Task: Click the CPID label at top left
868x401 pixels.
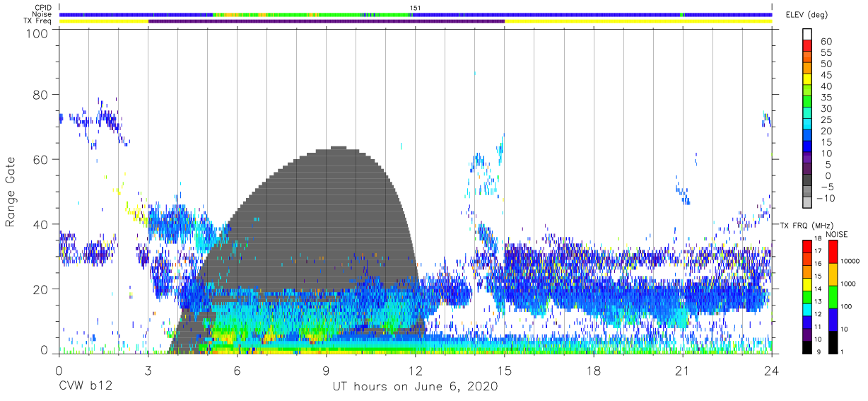Action: tap(42, 8)
